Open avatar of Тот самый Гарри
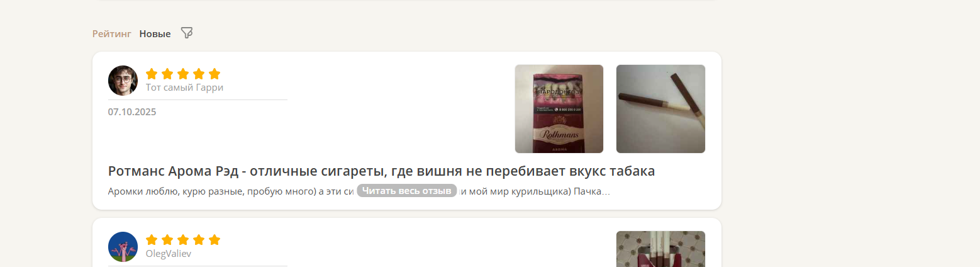 [123, 81]
